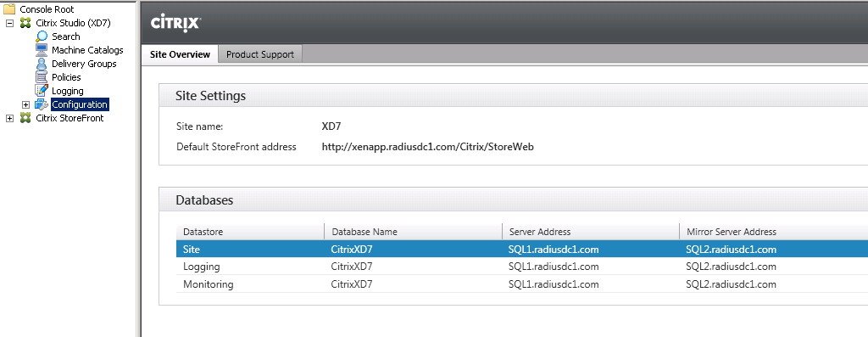Select Citrix StoreFront tree label
This screenshot has height=337, width=868.
[x=70, y=118]
